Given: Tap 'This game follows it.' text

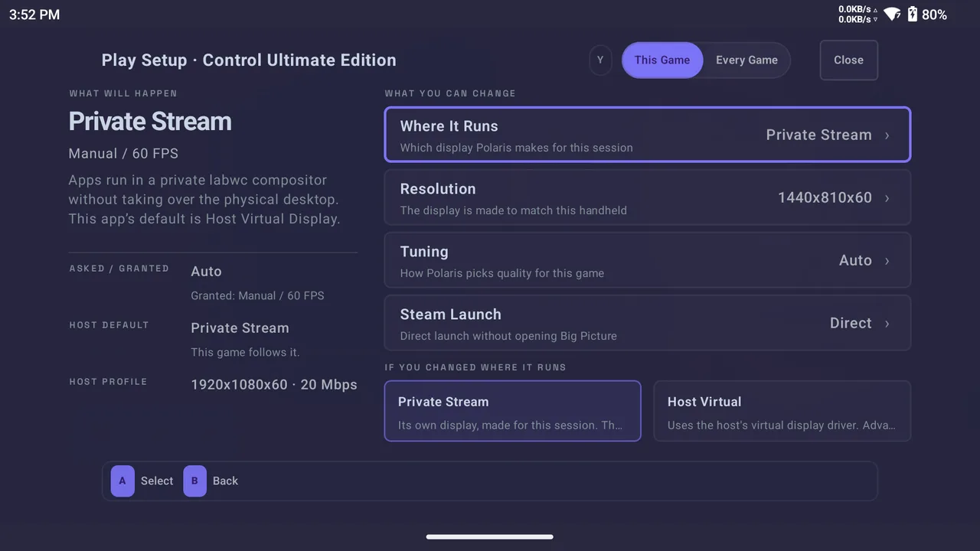Looking at the screenshot, I should (x=245, y=352).
